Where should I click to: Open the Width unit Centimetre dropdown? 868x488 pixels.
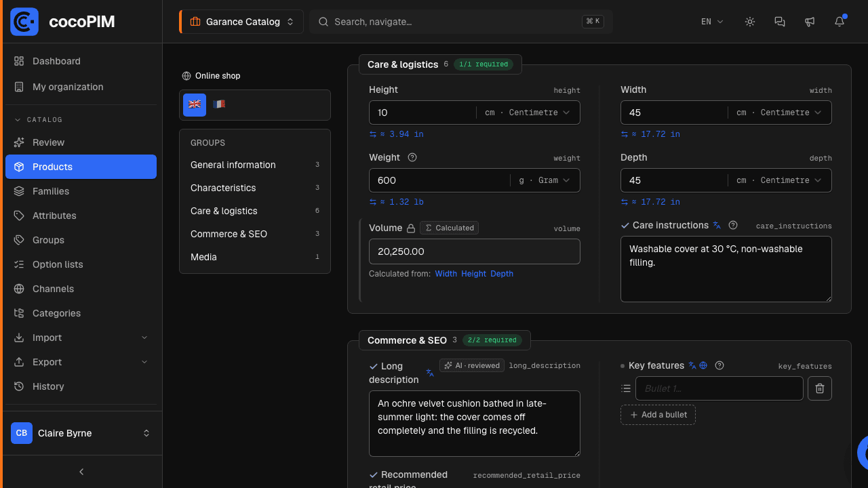779,113
